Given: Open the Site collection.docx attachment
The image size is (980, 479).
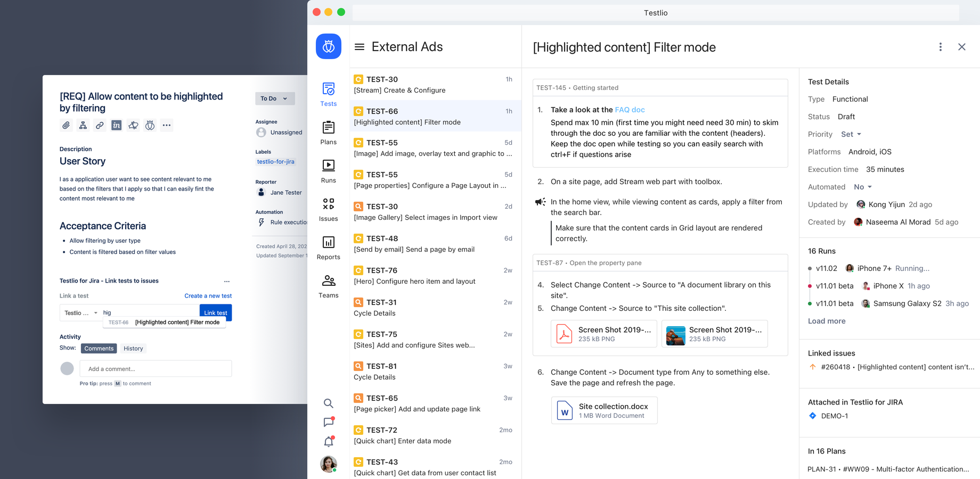Looking at the screenshot, I should tap(604, 410).
